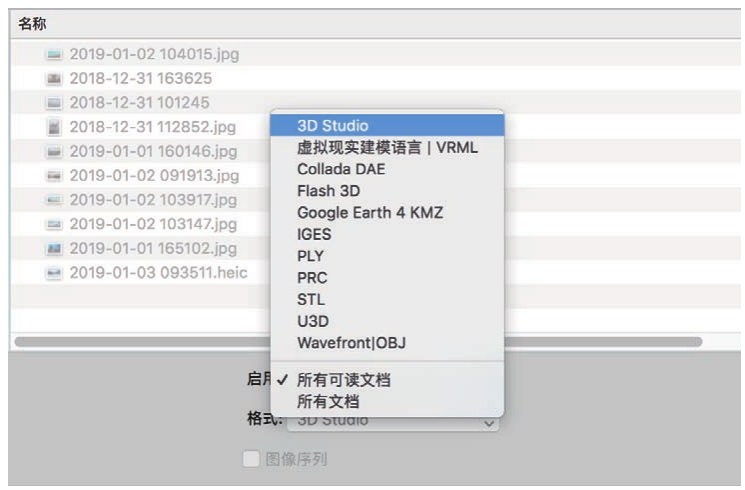Click thumbnail icon of 2018-12-31 101245

[x=54, y=103]
